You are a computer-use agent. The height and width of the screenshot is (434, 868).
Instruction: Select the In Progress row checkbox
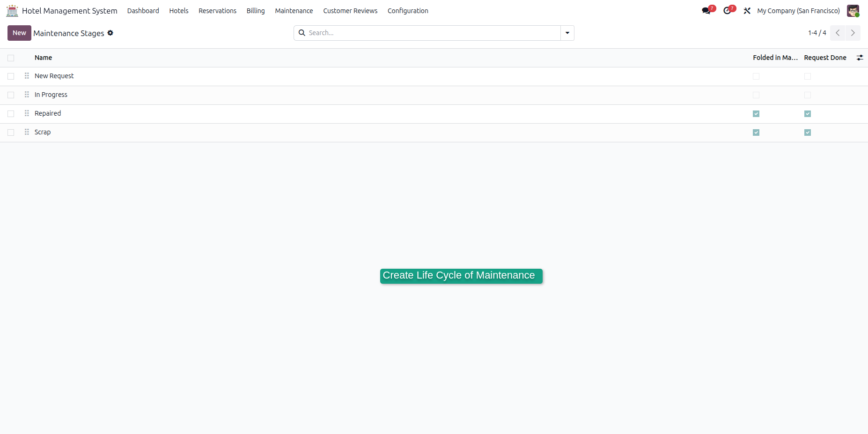pos(11,95)
